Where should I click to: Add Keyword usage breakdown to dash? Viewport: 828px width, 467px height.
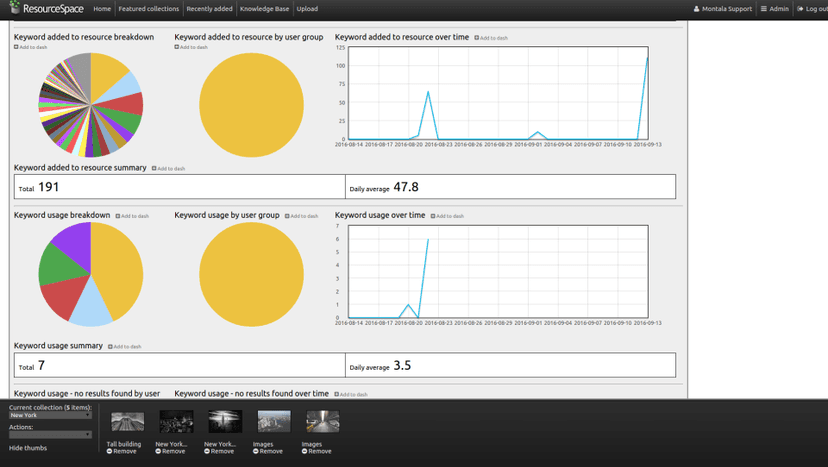132,216
